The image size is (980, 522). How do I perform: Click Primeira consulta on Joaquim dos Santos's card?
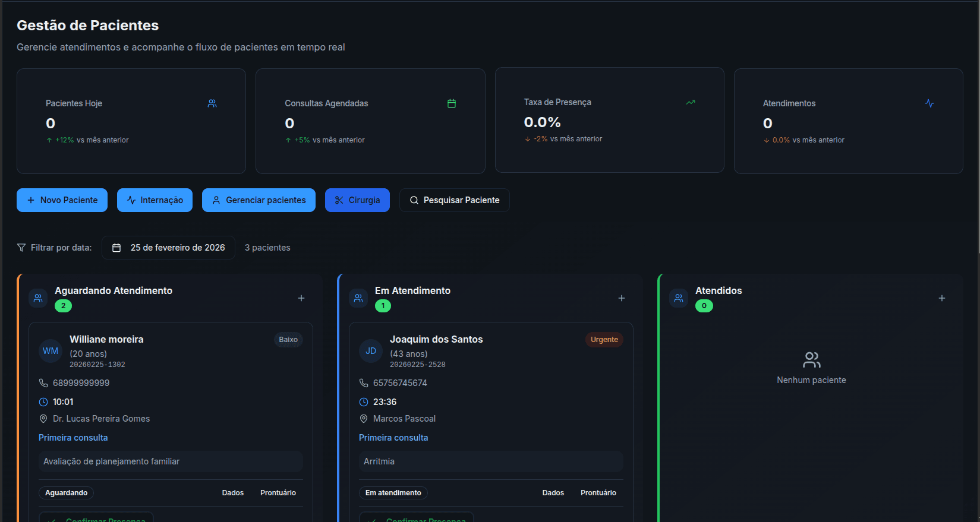tap(393, 438)
